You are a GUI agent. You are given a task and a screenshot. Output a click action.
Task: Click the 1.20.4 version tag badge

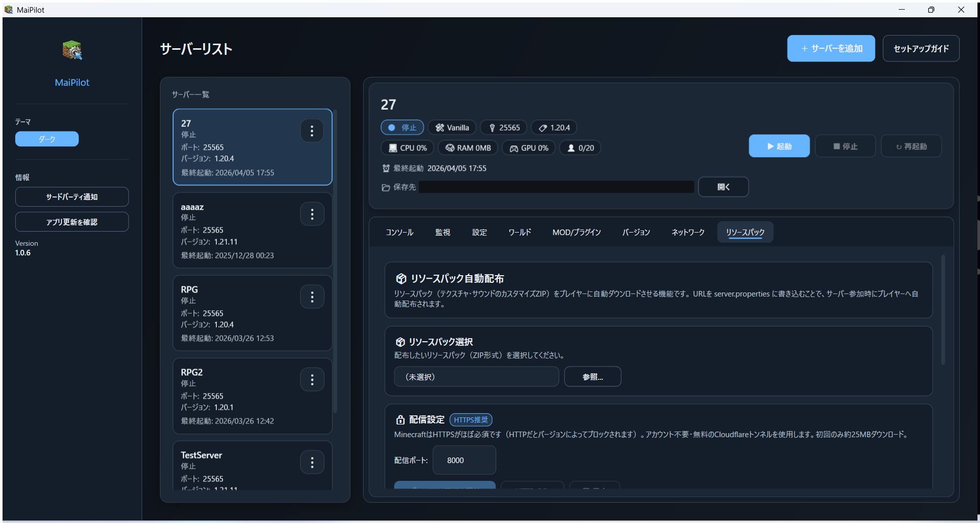pyautogui.click(x=553, y=127)
